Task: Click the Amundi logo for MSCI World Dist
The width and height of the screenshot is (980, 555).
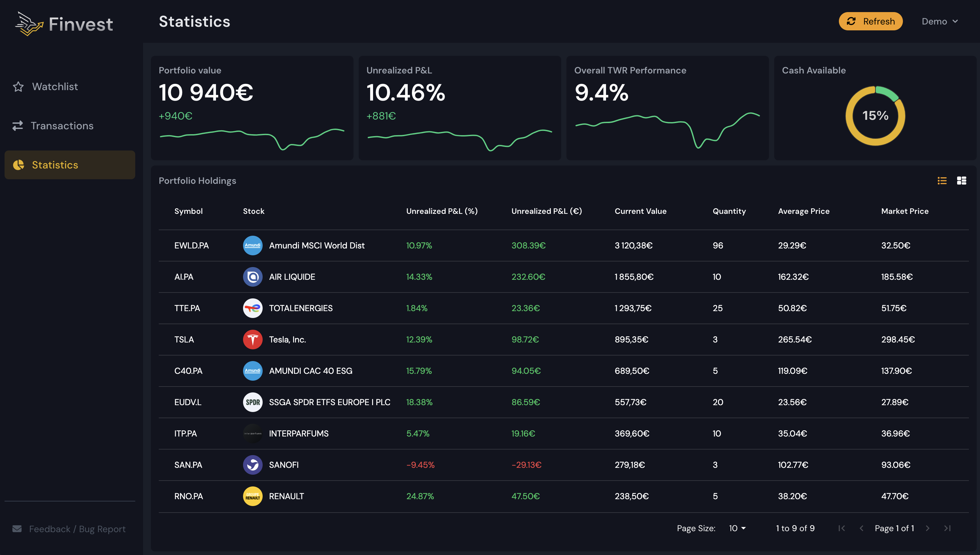Action: 253,246
